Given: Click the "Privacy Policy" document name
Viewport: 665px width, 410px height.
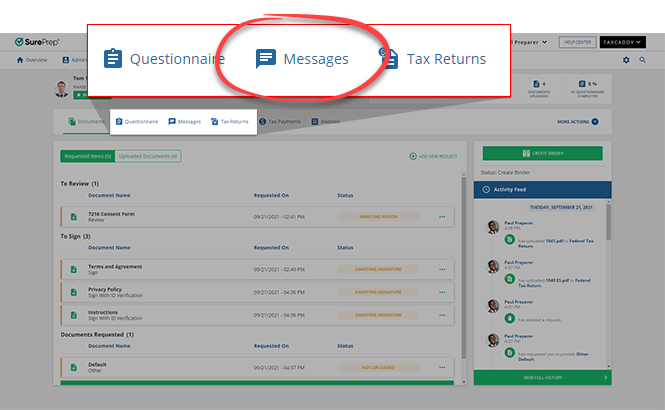Looking at the screenshot, I should 105,290.
